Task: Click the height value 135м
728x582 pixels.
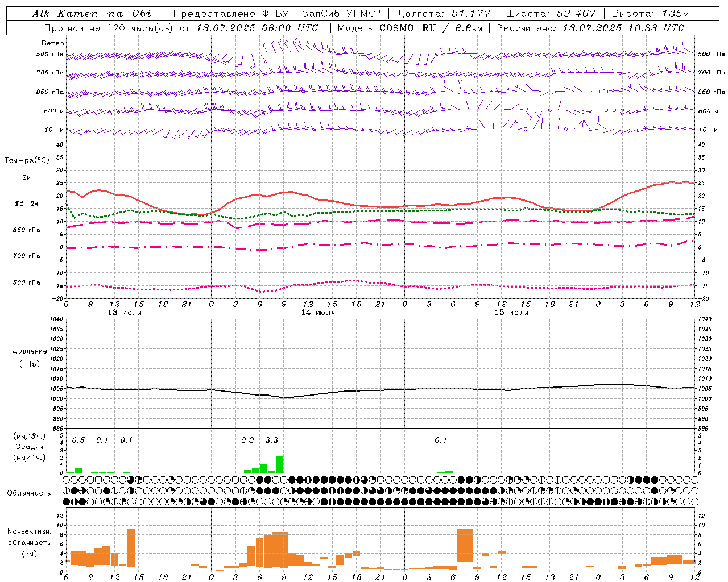Action: click(x=675, y=14)
